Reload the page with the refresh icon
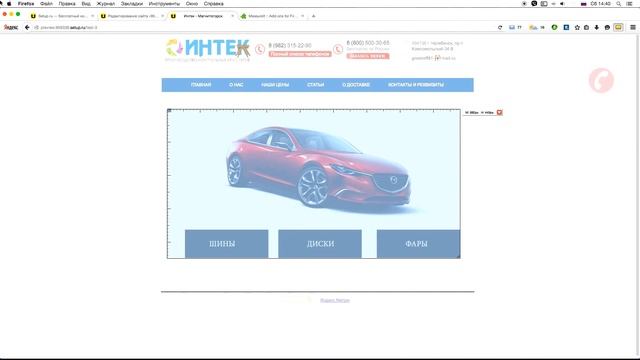Screen dimensions: 640x360 tap(500, 27)
